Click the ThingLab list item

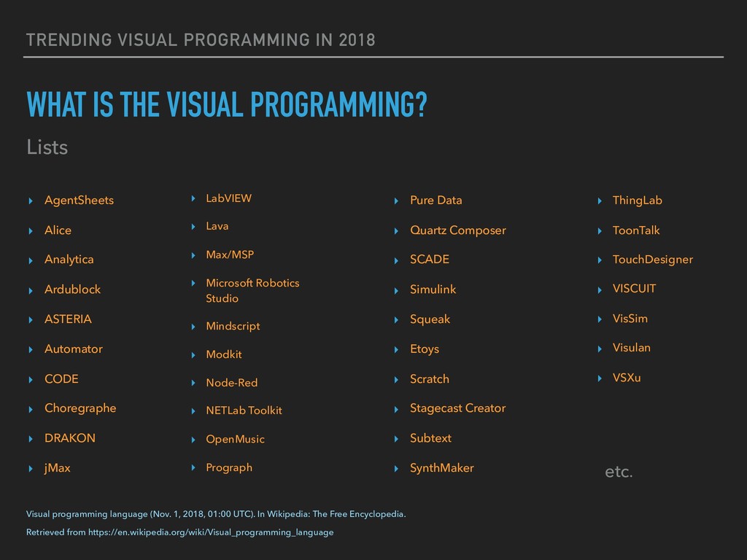(638, 200)
